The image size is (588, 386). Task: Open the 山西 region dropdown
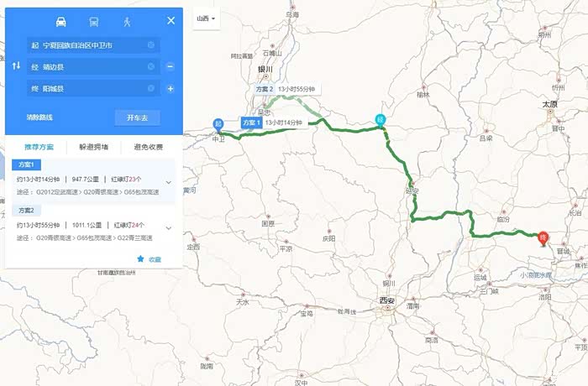[207, 18]
